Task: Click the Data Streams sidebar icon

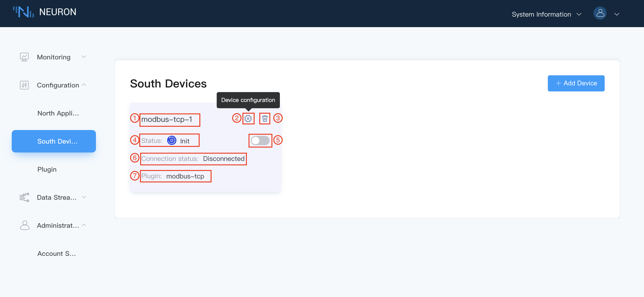Action: coord(24,197)
